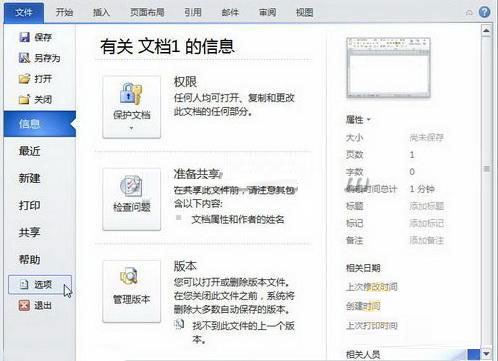This screenshot has width=498, height=361.
Task: Click the red Exit (退出) icon
Action: [x=24, y=305]
